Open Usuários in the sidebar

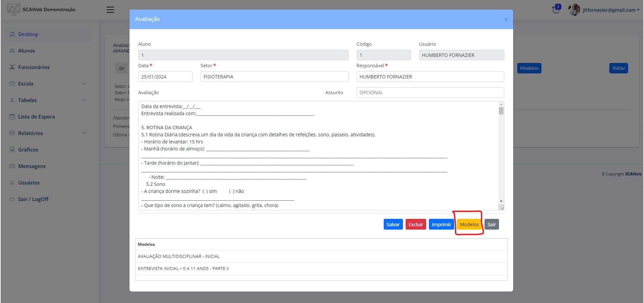(29, 182)
